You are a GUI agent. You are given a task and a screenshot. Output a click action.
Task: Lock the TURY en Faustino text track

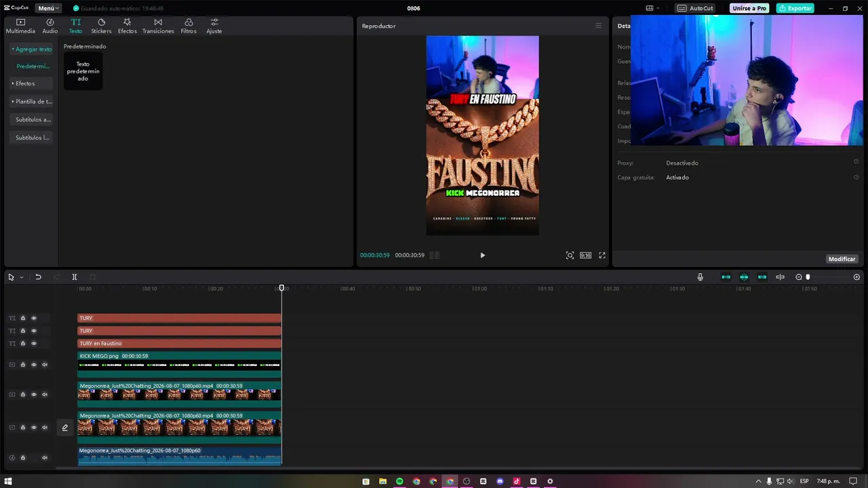pyautogui.click(x=22, y=344)
